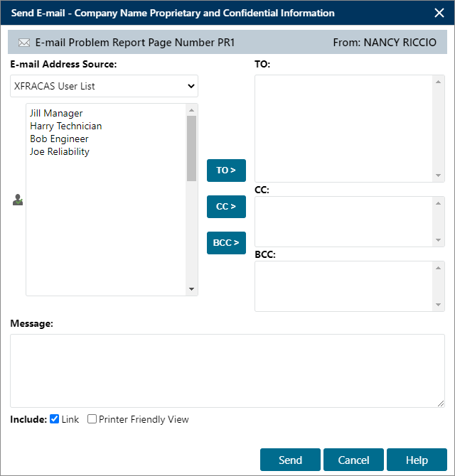
Task: Choose Bob Engineer from the user list
Action: pos(59,139)
